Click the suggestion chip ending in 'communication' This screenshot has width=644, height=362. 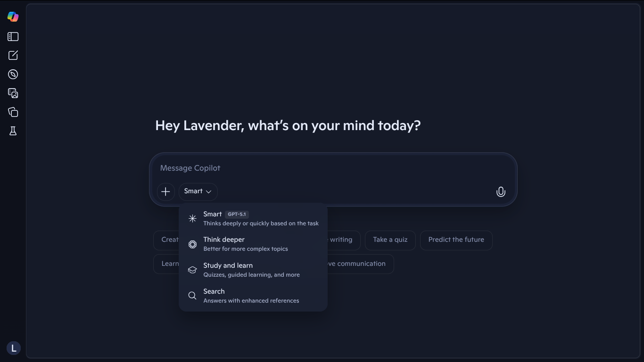361,264
